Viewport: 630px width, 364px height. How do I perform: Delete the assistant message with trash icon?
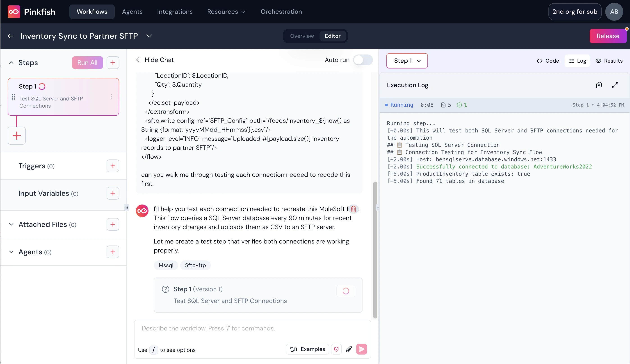click(x=353, y=209)
